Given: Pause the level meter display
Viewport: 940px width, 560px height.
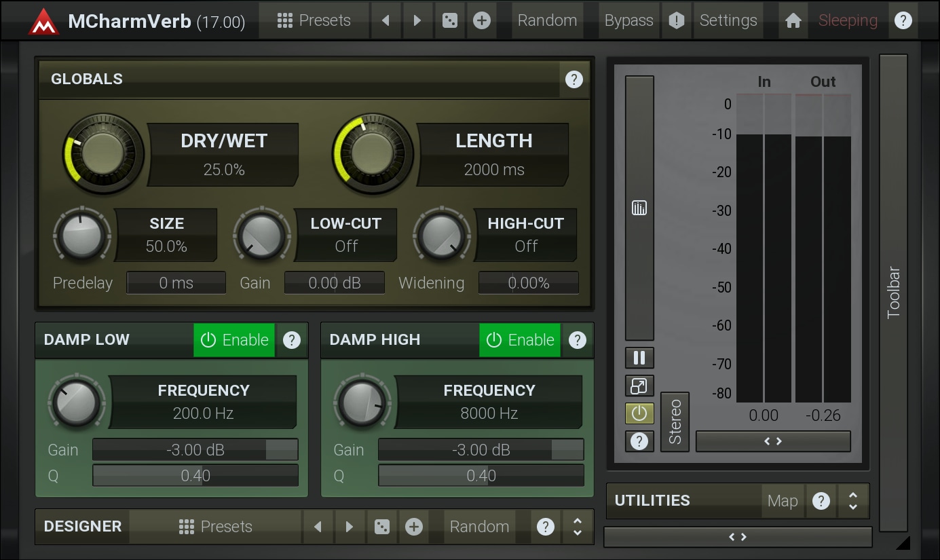Looking at the screenshot, I should click(639, 358).
